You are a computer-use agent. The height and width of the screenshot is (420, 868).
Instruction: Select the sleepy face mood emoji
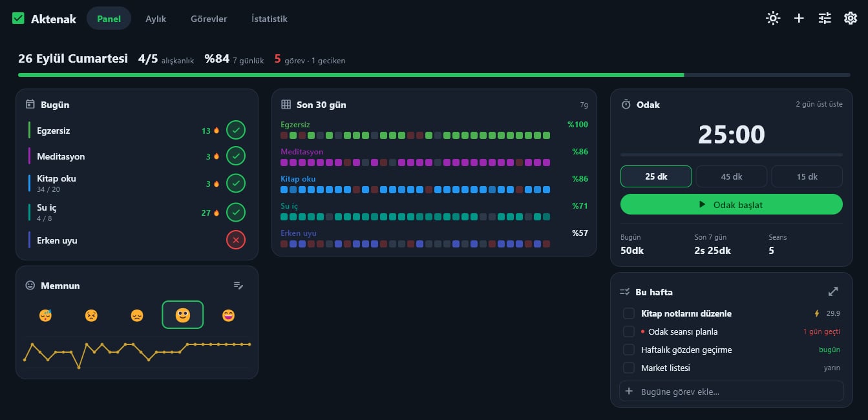coord(45,315)
